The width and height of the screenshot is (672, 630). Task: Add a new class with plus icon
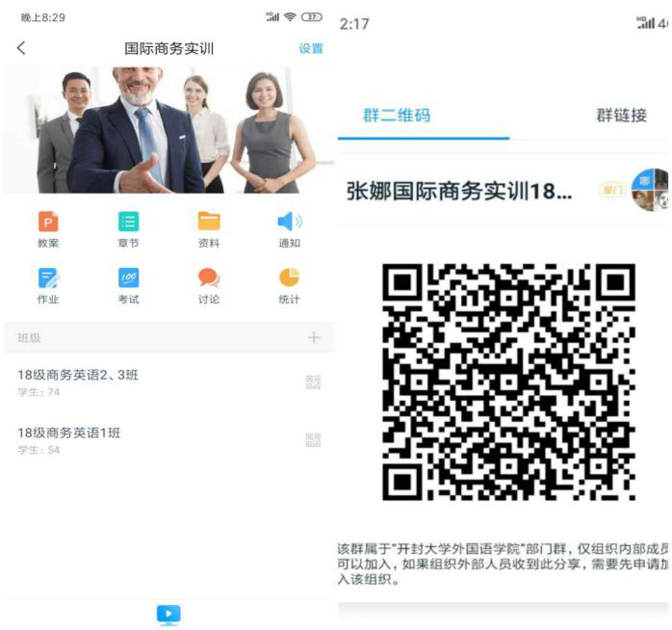click(x=313, y=338)
